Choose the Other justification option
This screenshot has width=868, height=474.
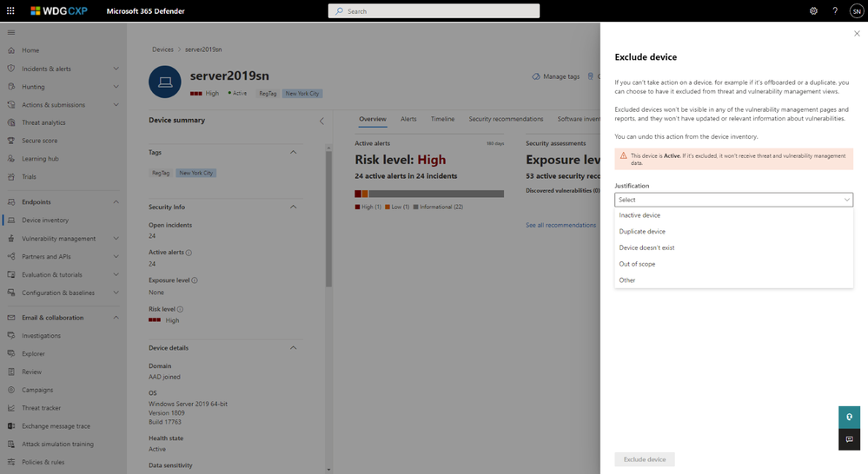733,280
